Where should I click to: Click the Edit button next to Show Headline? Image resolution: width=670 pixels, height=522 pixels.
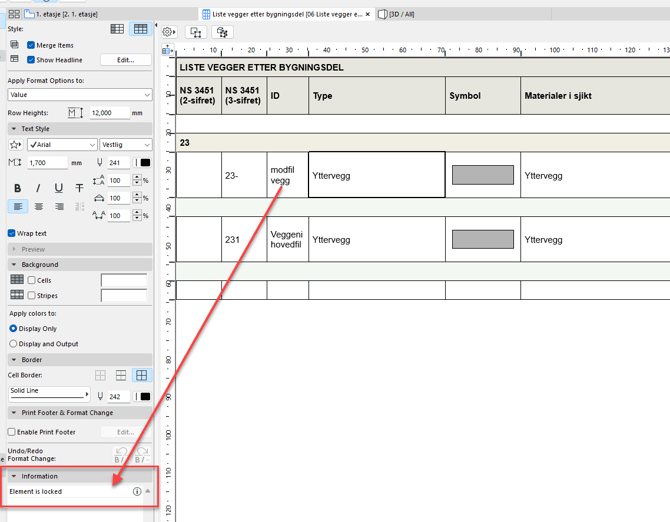coord(125,60)
